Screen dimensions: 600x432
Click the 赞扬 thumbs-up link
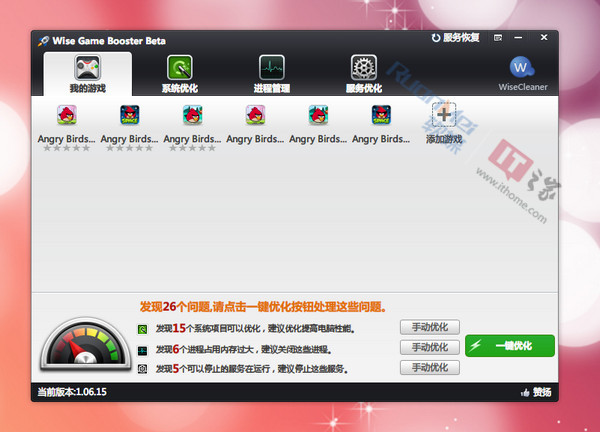tap(536, 391)
